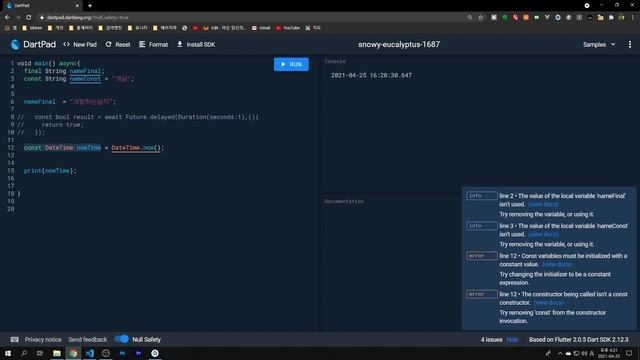Open view docs for constant value error
Screen dimensions: 640x360
click(557, 264)
